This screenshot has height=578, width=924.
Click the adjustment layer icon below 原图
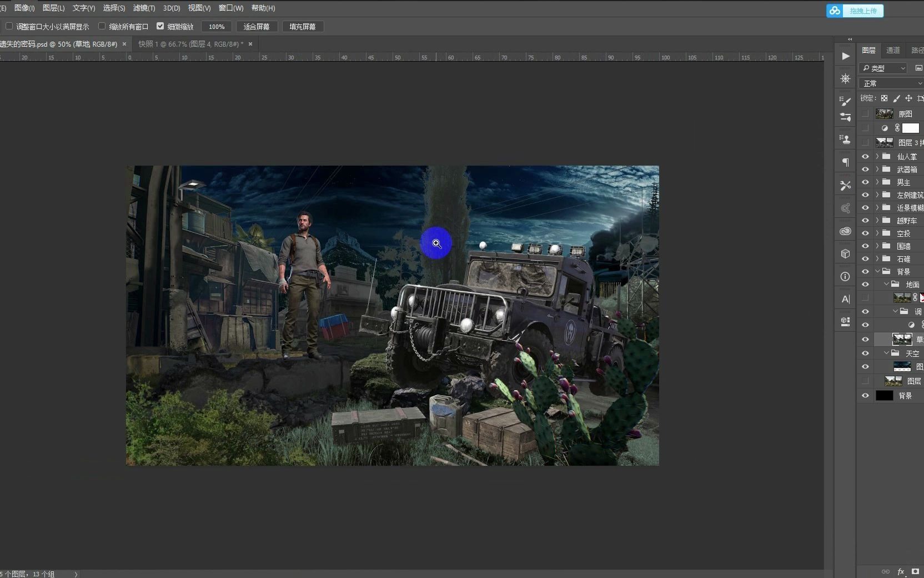pyautogui.click(x=885, y=128)
